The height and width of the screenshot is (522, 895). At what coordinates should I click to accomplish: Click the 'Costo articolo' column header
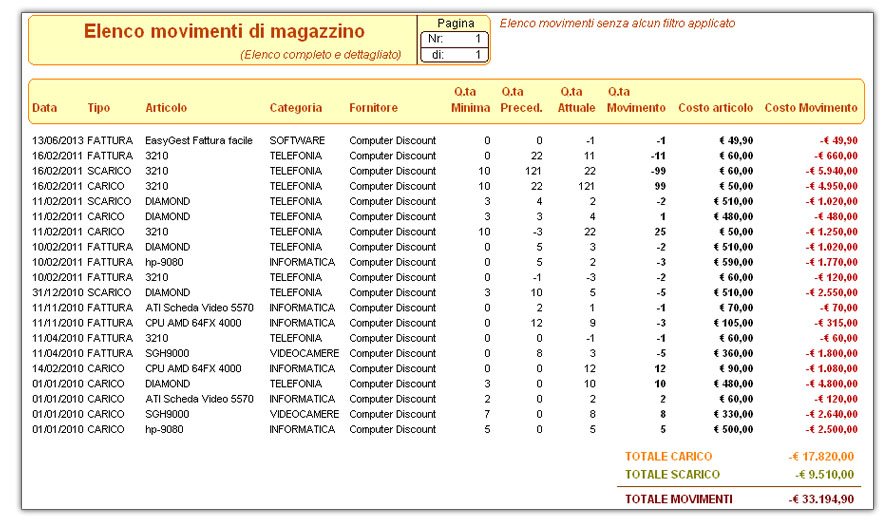click(715, 108)
